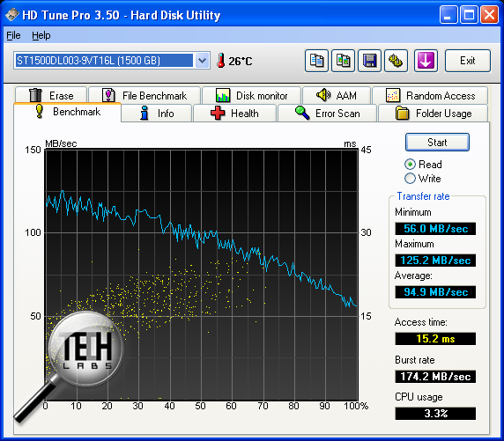The width and height of the screenshot is (504, 441).
Task: Open the Help menu
Action: (41, 35)
